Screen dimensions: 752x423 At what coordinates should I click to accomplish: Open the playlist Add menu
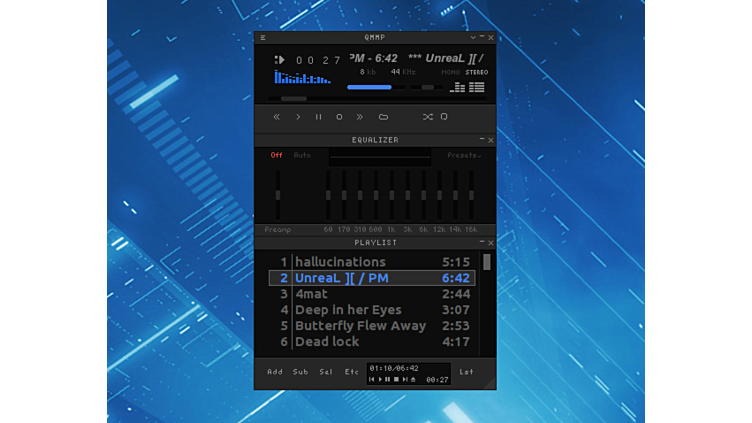pyautogui.click(x=274, y=372)
